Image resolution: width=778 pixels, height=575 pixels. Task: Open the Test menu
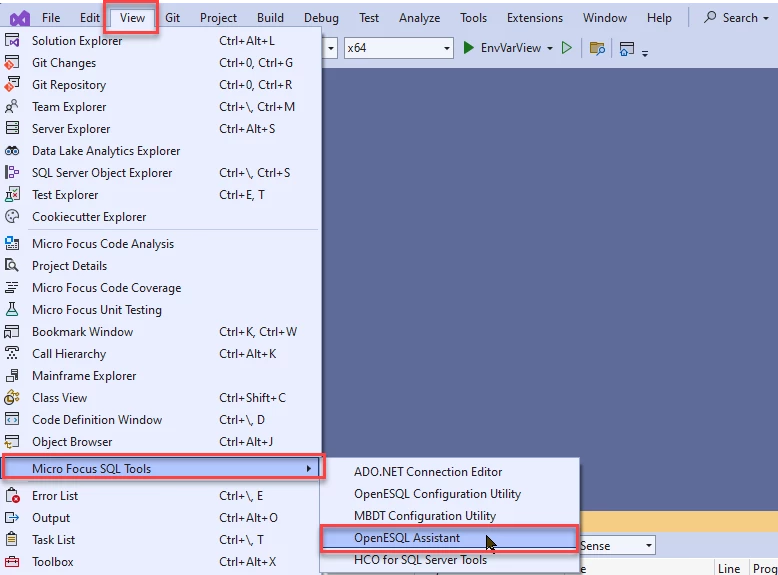[369, 18]
